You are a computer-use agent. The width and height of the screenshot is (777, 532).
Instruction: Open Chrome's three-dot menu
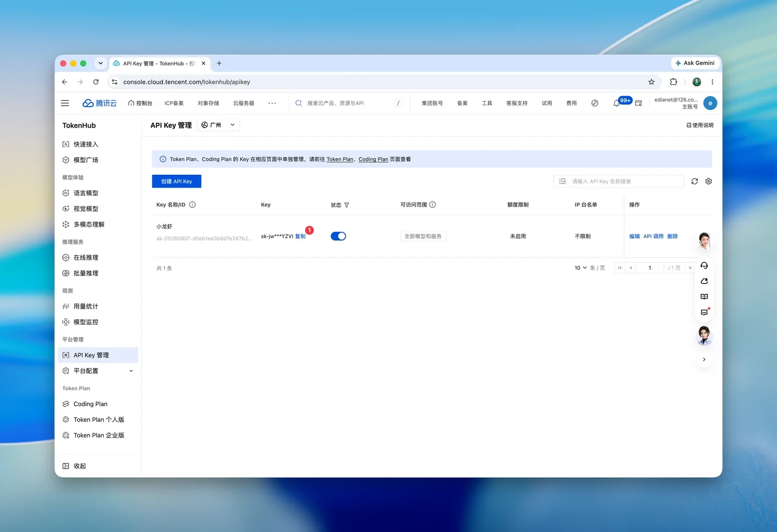click(x=712, y=82)
